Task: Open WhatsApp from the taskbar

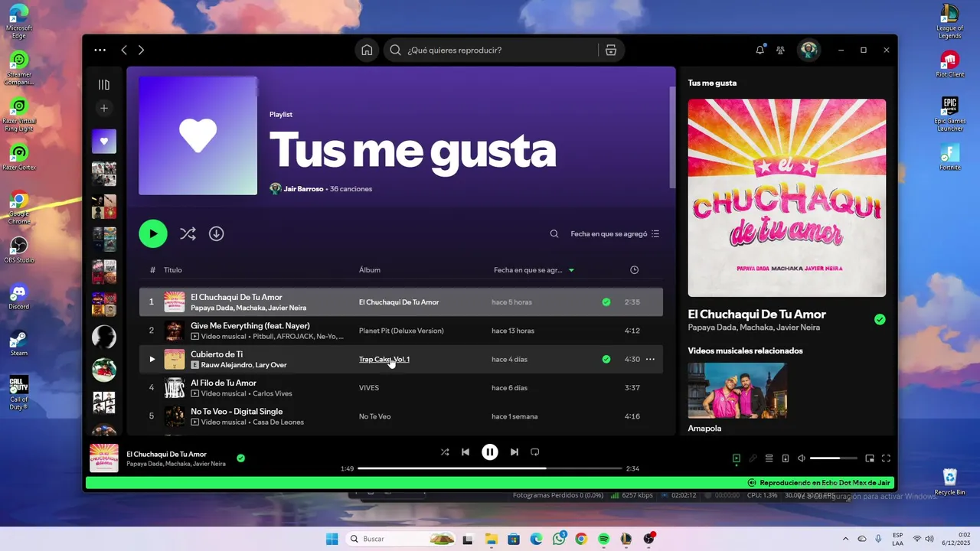Action: (559, 539)
